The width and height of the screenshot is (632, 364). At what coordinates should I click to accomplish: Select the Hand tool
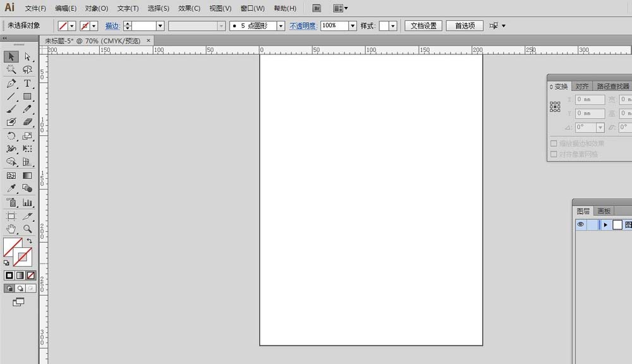click(x=11, y=229)
